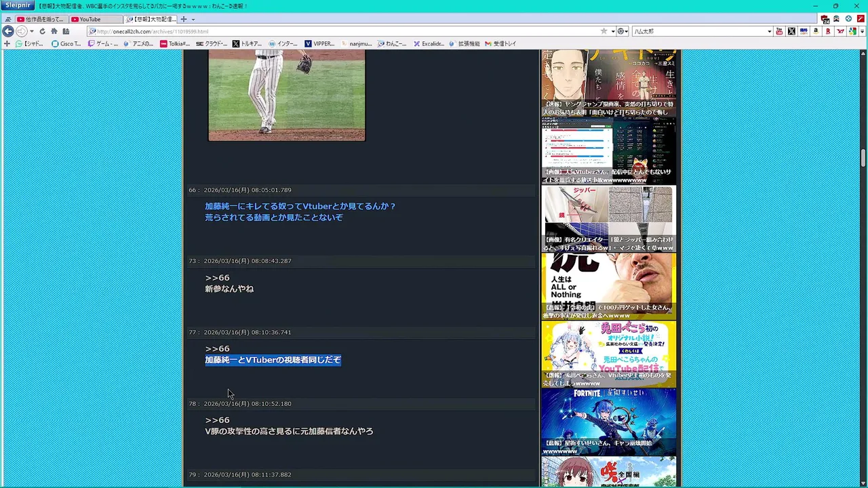The height and width of the screenshot is (488, 868).
Task: Open the Sleipnir application menu
Action: click(x=17, y=5)
